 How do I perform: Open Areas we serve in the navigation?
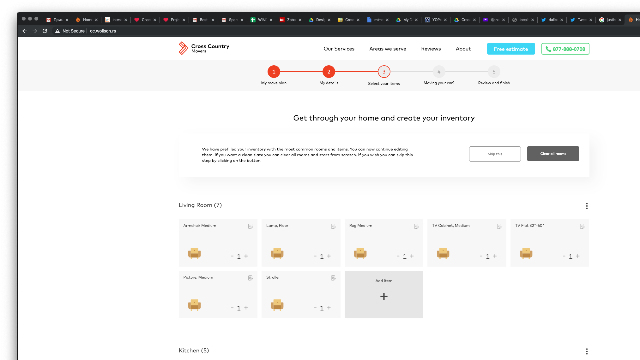(388, 49)
